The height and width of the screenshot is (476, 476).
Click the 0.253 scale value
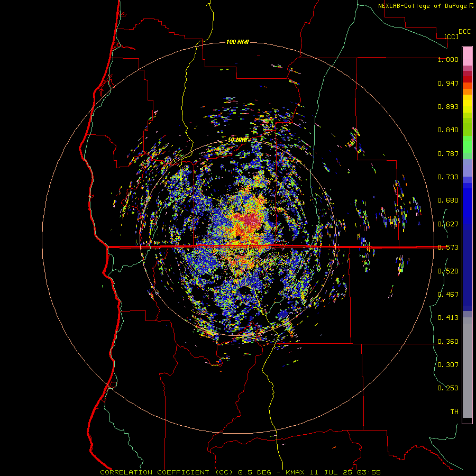(448, 388)
